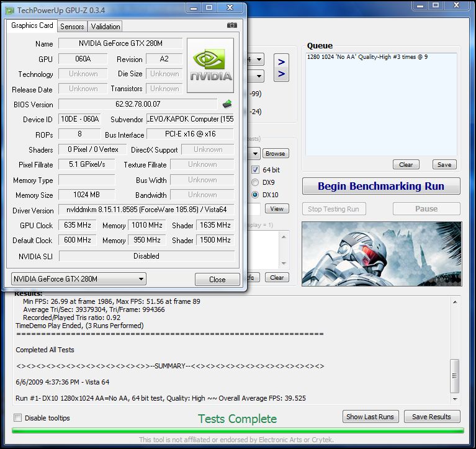The image size is (476, 449).
Task: Click the BIOS Version field 62.92.78.00.07
Action: tap(138, 104)
